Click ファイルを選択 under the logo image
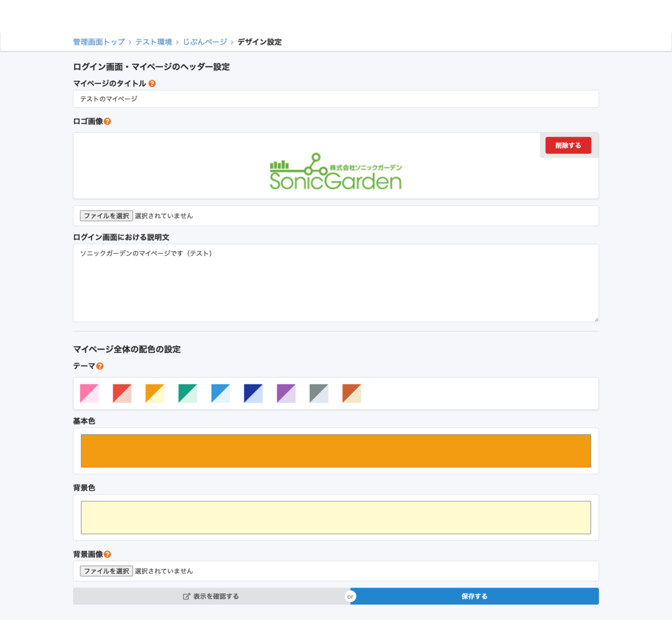Image resolution: width=672 pixels, height=620 pixels. 105,216
